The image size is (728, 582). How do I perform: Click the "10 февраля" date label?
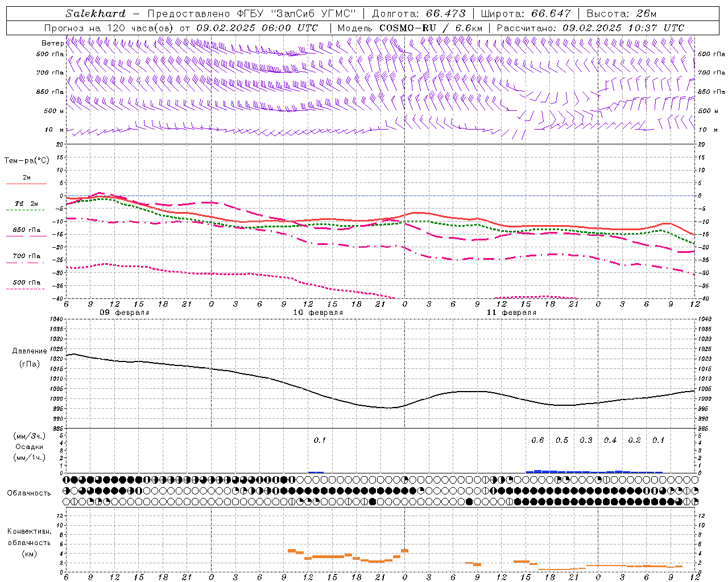point(318,313)
